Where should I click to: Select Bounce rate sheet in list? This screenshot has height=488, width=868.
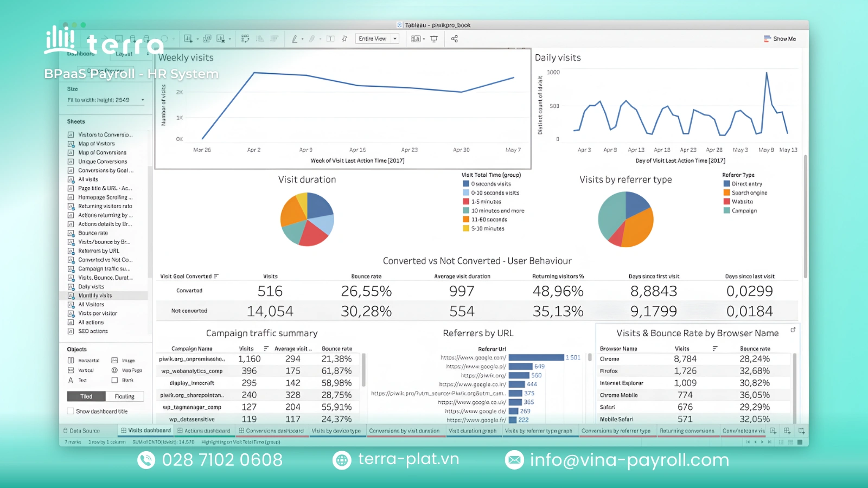pyautogui.click(x=93, y=233)
